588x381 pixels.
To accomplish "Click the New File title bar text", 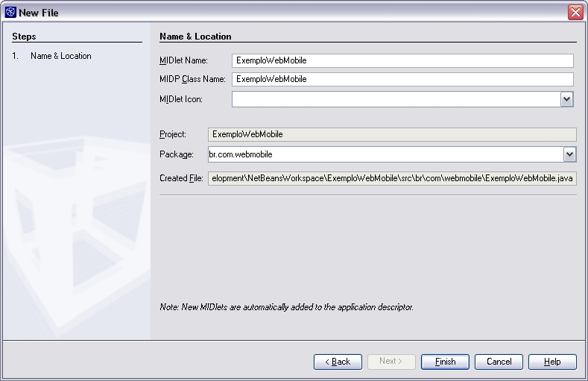I will 39,13.
